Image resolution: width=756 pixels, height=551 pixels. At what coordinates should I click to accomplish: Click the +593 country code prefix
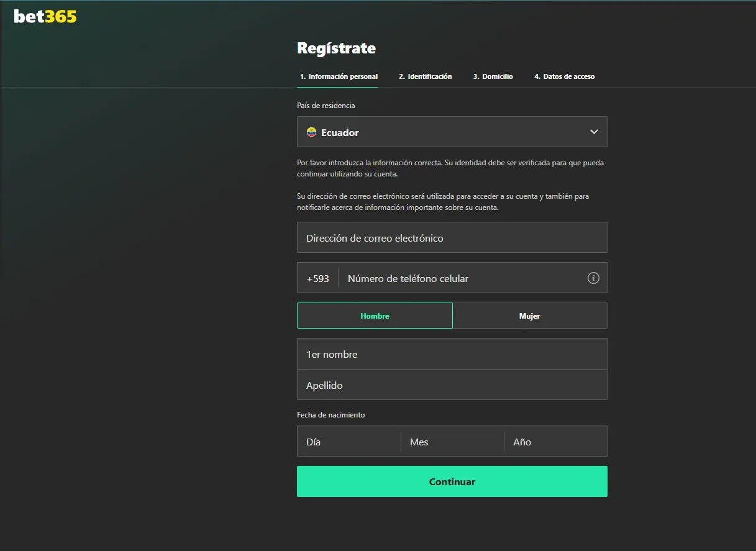(317, 278)
